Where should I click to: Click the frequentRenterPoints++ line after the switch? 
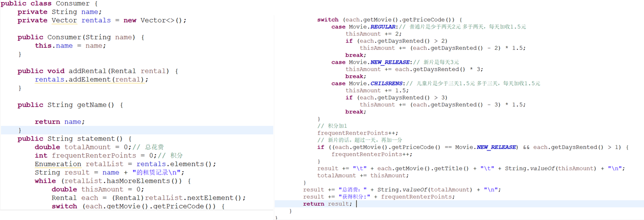tap(358, 133)
